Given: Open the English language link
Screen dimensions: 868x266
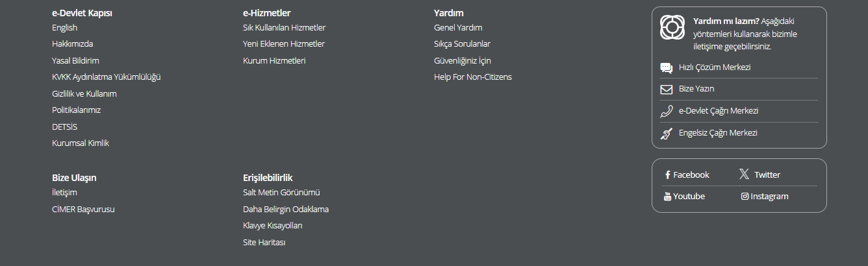Looking at the screenshot, I should pyautogui.click(x=64, y=28).
